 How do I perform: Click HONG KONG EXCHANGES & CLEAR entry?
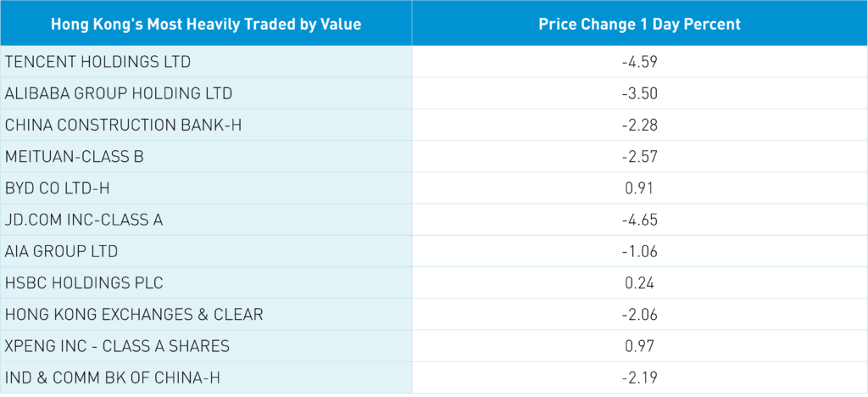click(x=134, y=315)
